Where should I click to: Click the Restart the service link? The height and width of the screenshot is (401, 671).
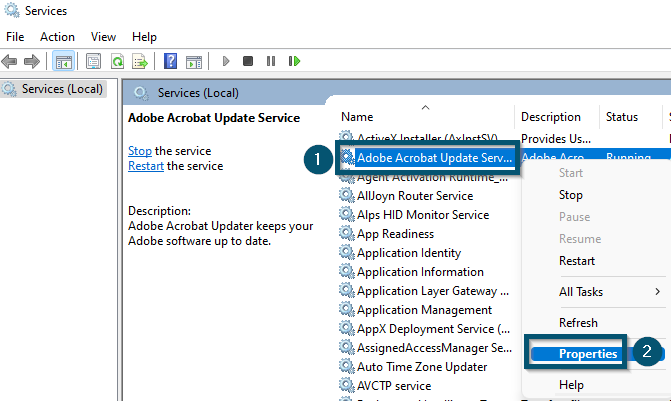point(145,166)
